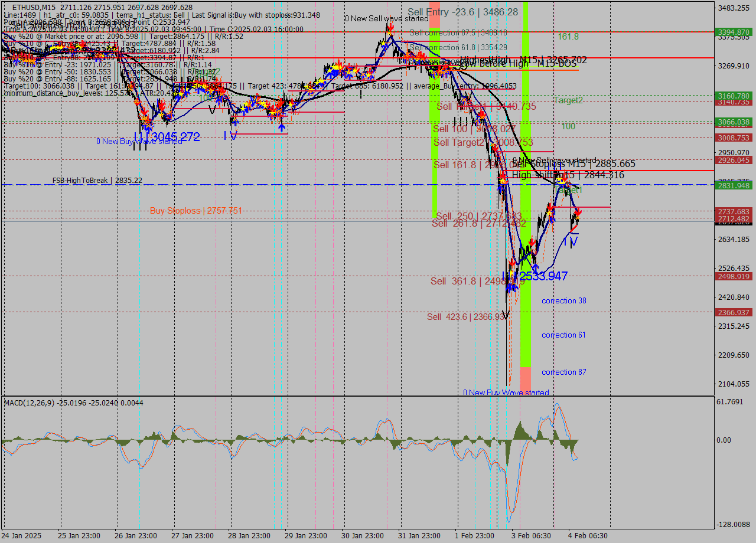Click the Sell Entry -23.6 | 3486.28 label
Image resolution: width=756 pixels, height=543 pixels.
462,12
